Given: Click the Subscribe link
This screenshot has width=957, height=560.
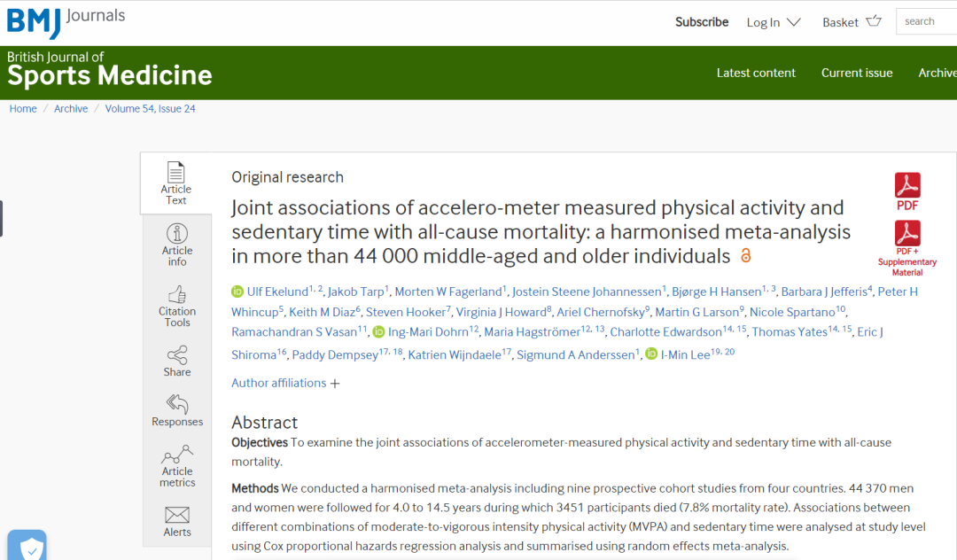Looking at the screenshot, I should 702,22.
